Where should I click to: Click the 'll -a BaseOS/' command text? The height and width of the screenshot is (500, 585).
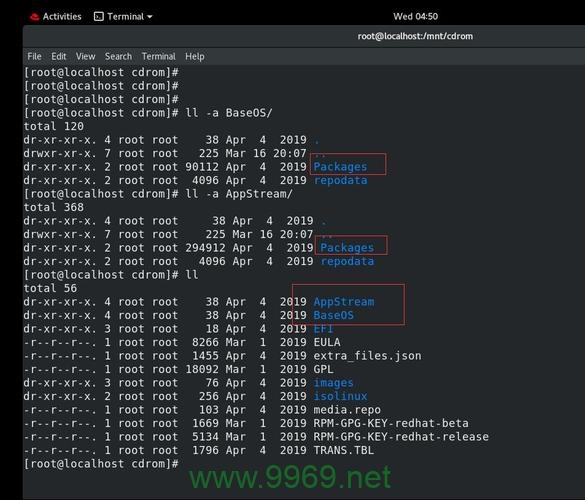tap(229, 113)
